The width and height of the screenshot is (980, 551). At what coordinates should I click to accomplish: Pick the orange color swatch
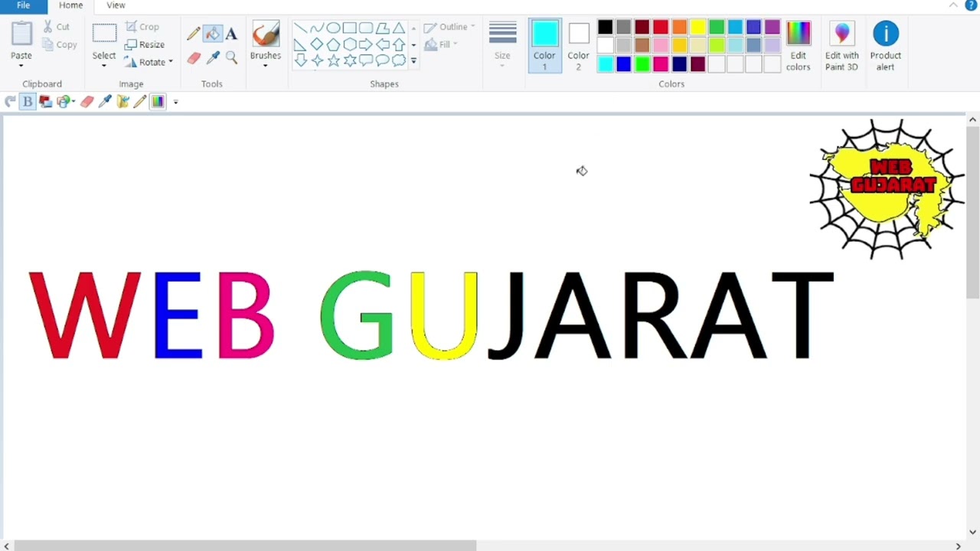click(679, 28)
